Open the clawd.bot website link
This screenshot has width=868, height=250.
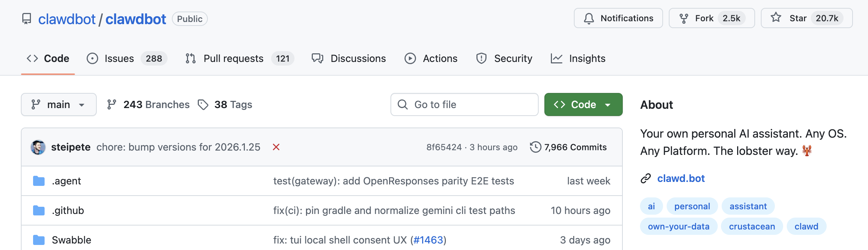[681, 178]
